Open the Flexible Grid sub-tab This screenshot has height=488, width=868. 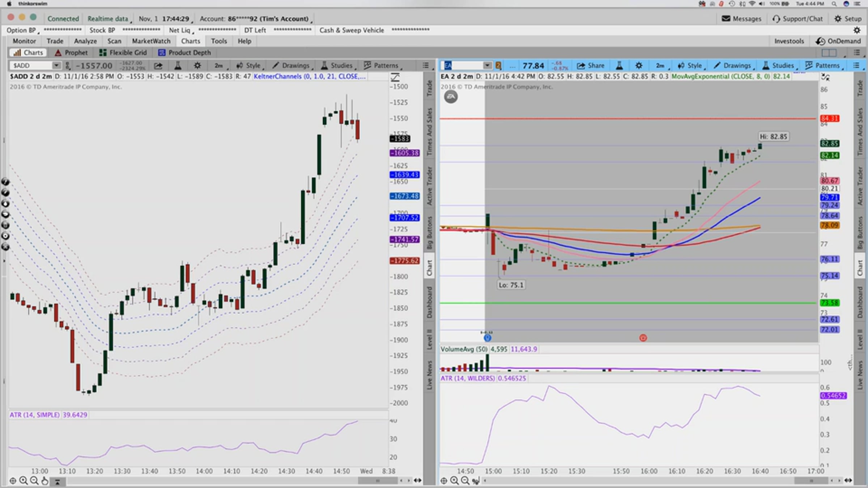pyautogui.click(x=123, y=52)
